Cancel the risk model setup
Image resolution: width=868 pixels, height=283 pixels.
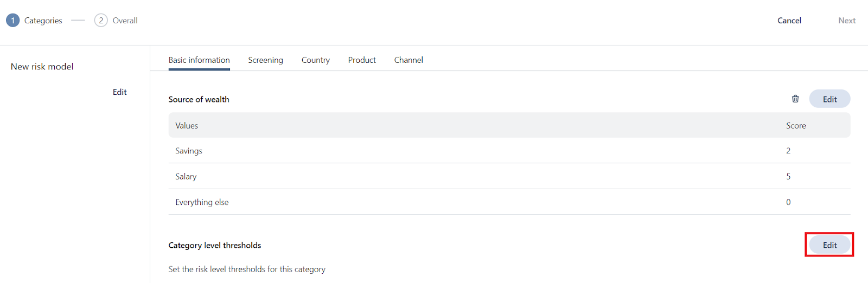[789, 21]
